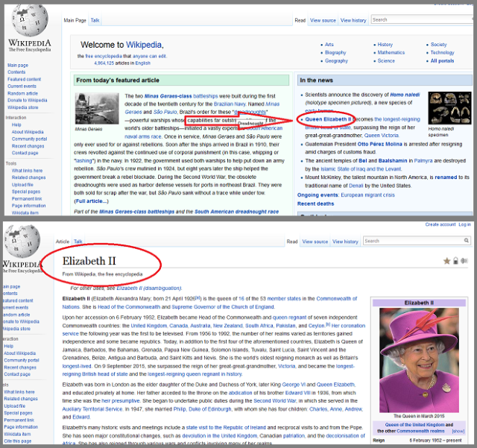Open Queen of the United Kingdom infobox link
Screen dimensions: 477x448
click(414, 425)
